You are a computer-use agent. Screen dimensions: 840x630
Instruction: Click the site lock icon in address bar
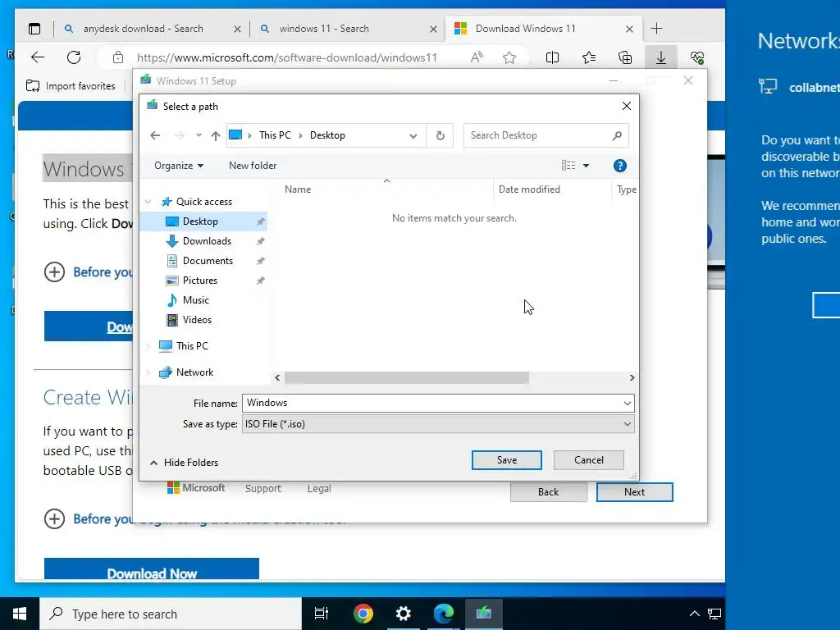[x=118, y=57]
